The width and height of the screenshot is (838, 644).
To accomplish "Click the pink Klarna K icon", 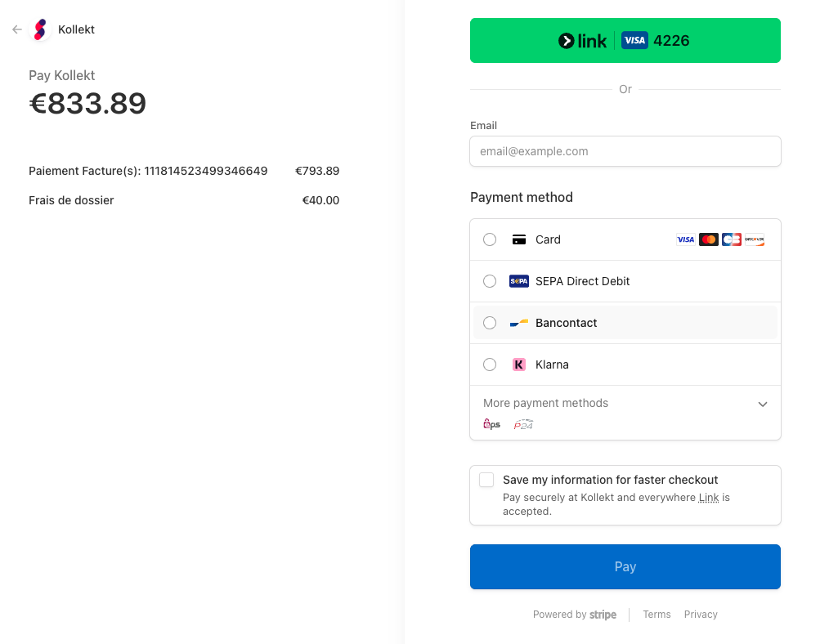I will [x=519, y=364].
